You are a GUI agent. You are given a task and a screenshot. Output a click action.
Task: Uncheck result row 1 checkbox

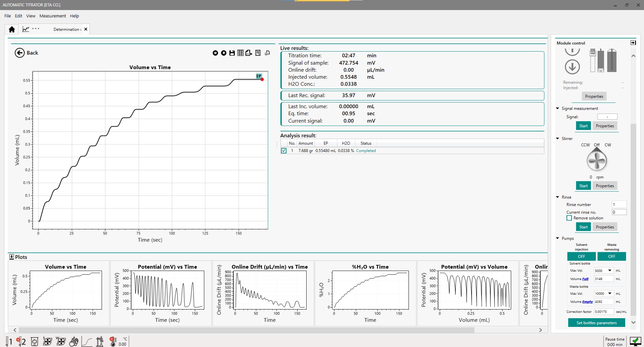pyautogui.click(x=284, y=151)
